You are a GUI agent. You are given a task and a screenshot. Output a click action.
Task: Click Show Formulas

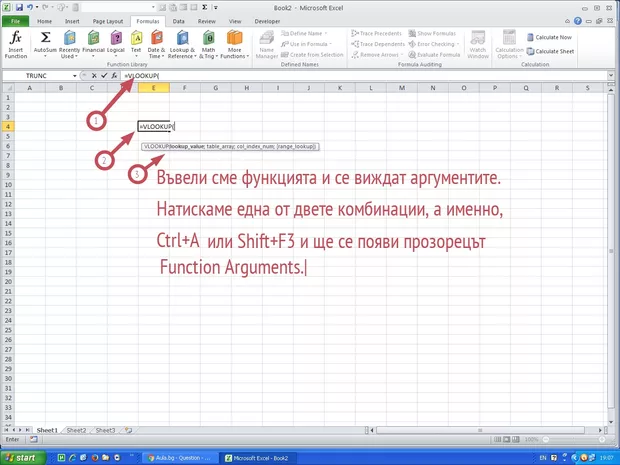click(x=432, y=34)
